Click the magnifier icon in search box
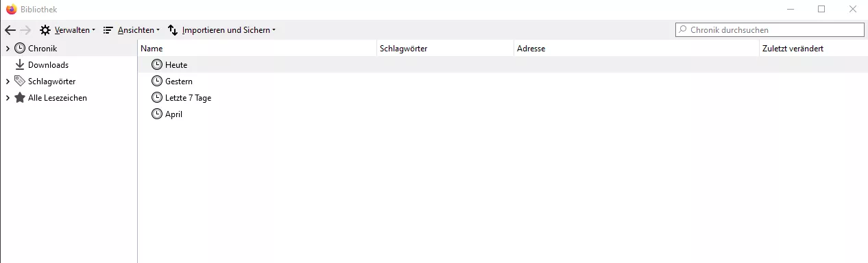Viewport: 868px width, 263px height. click(x=683, y=30)
